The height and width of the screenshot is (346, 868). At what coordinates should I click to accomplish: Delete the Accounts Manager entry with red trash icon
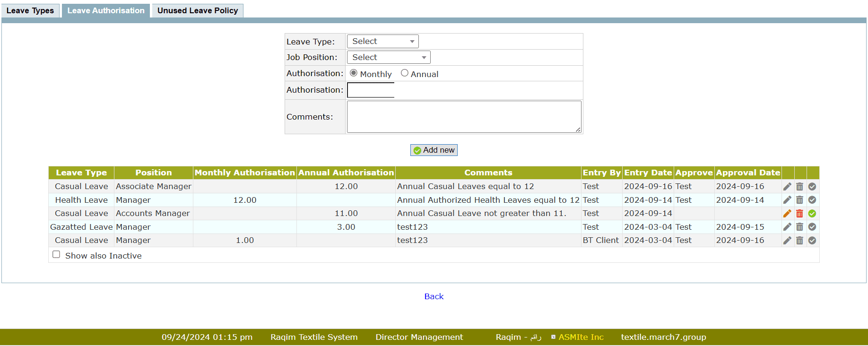point(799,214)
